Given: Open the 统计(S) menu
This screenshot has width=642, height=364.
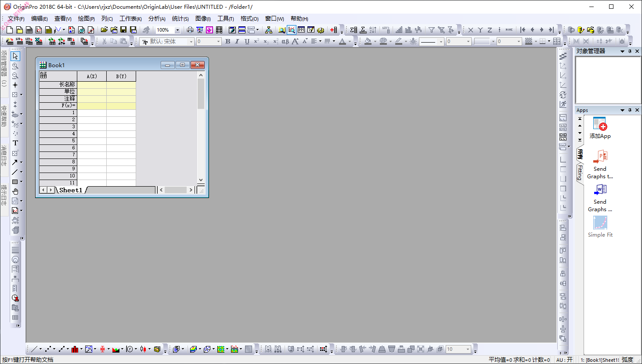Looking at the screenshot, I should 180,18.
